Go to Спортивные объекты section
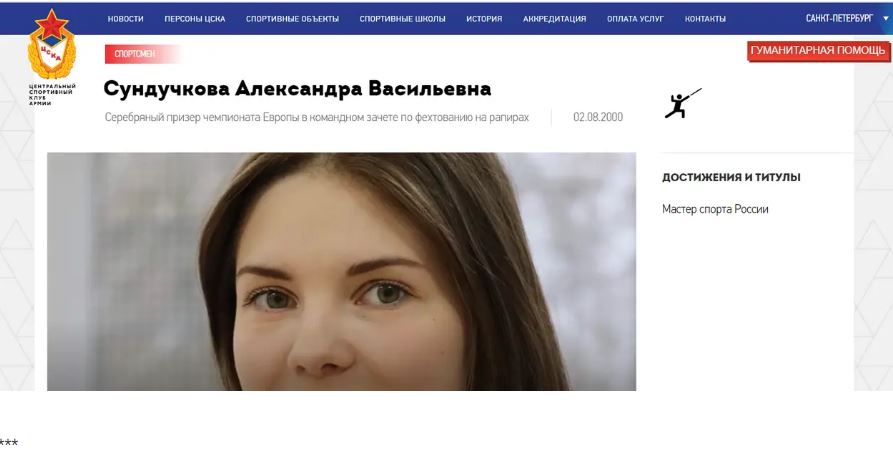This screenshot has height=467, width=893. point(292,19)
